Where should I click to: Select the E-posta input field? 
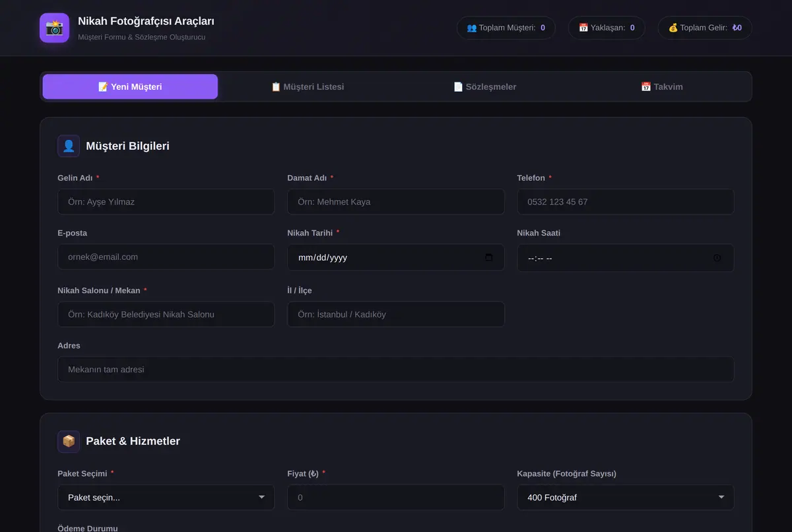[x=166, y=257]
